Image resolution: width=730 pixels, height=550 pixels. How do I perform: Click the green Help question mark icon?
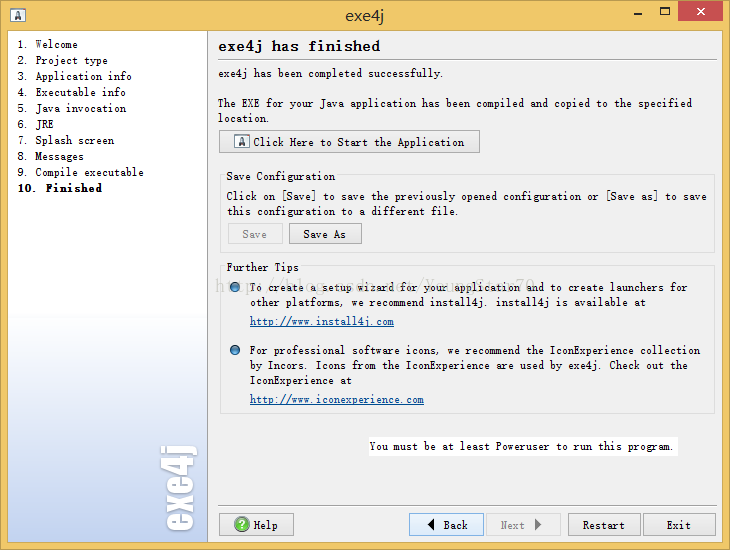[242, 524]
